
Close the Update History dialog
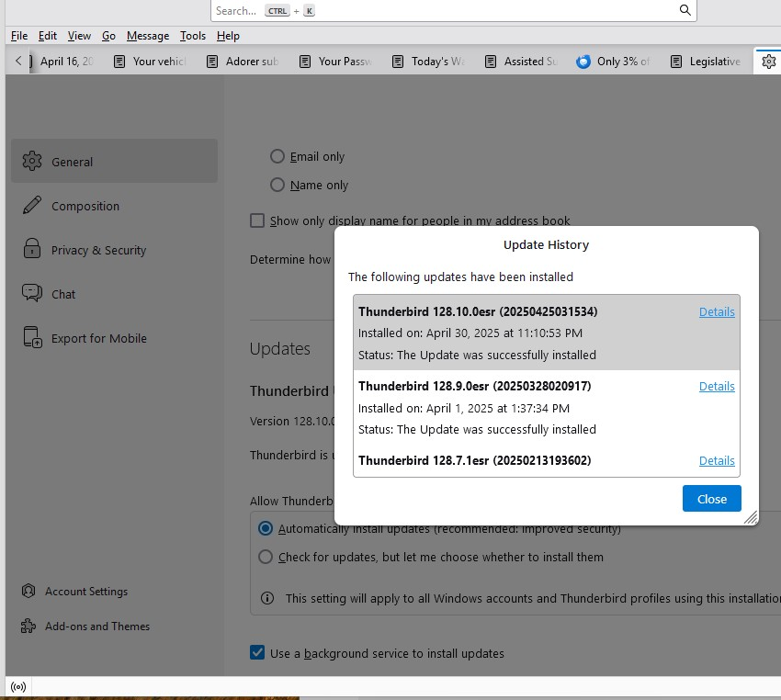tap(712, 499)
